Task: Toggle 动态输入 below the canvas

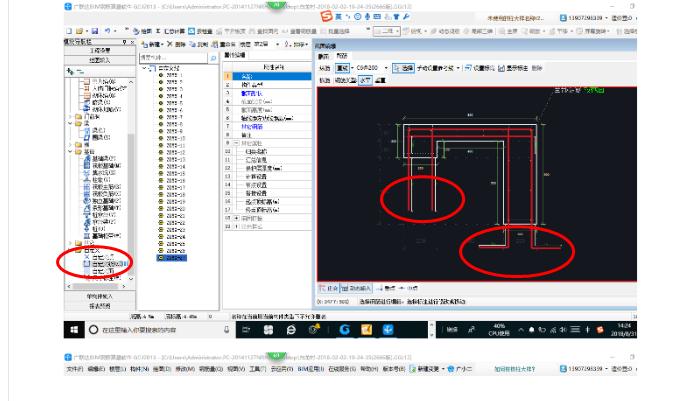Action: coord(356,288)
